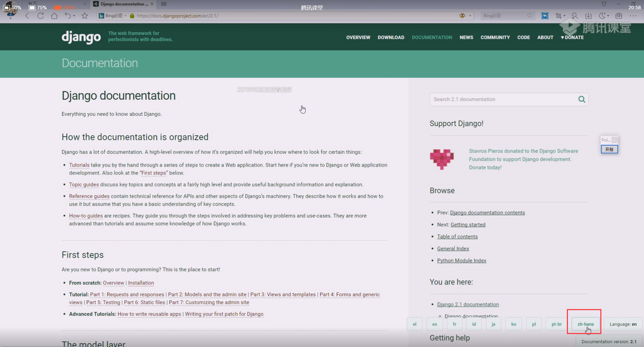
Task: Click the docs search magnifier button
Action: tap(582, 99)
